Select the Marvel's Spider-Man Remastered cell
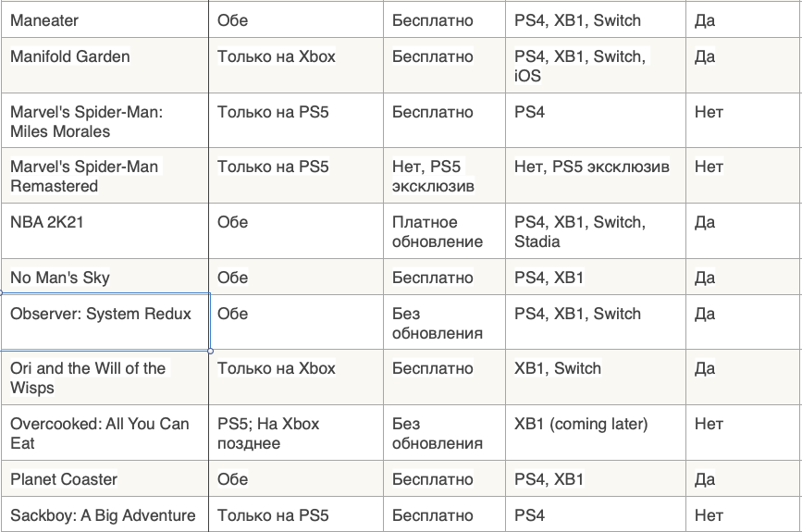This screenshot has width=802, height=532. 84,176
